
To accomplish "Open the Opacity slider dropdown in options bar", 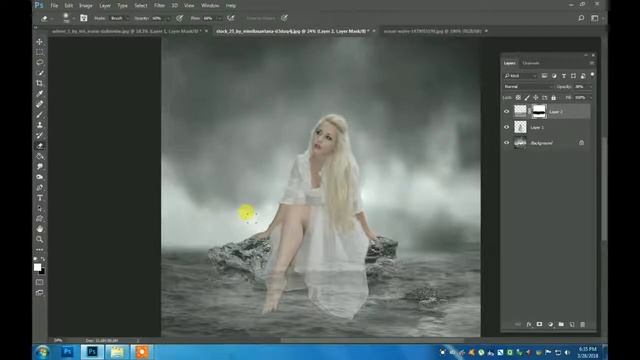I will 169,18.
